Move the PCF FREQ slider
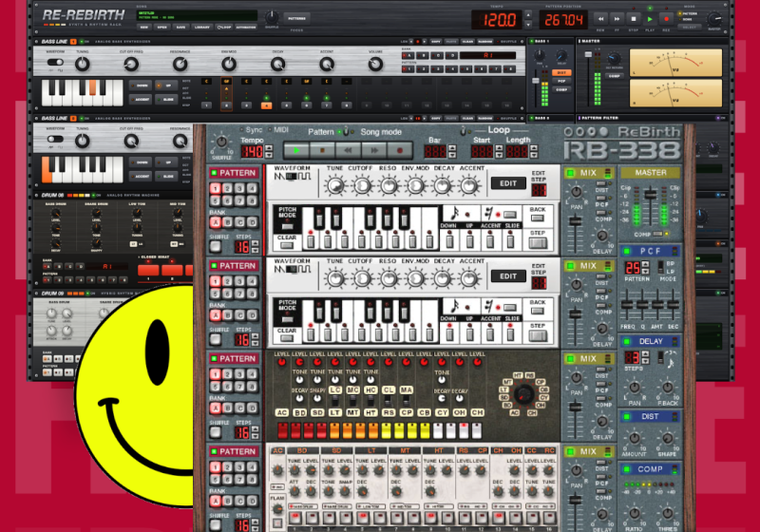The height and width of the screenshot is (532, 760). 627,304
